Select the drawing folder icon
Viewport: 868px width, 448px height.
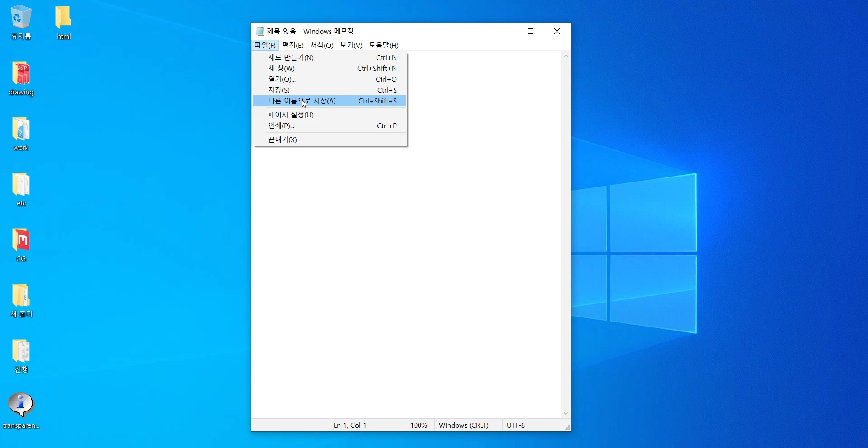tap(21, 79)
